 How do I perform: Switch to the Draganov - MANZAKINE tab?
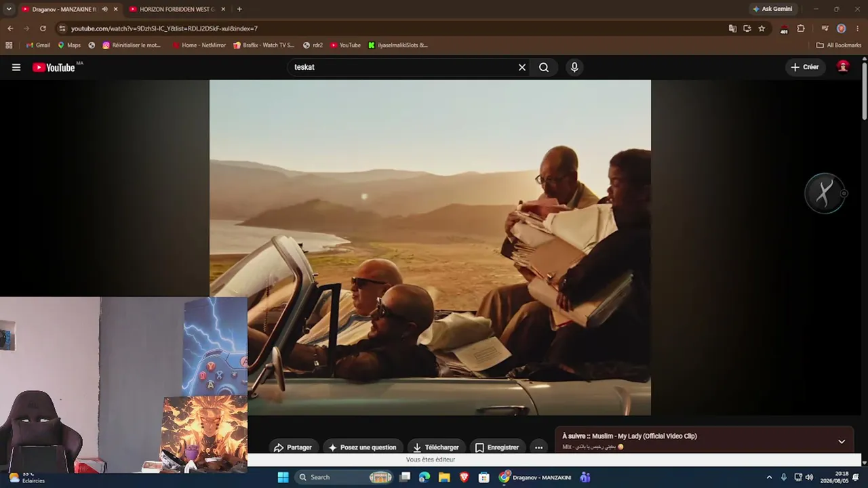64,9
